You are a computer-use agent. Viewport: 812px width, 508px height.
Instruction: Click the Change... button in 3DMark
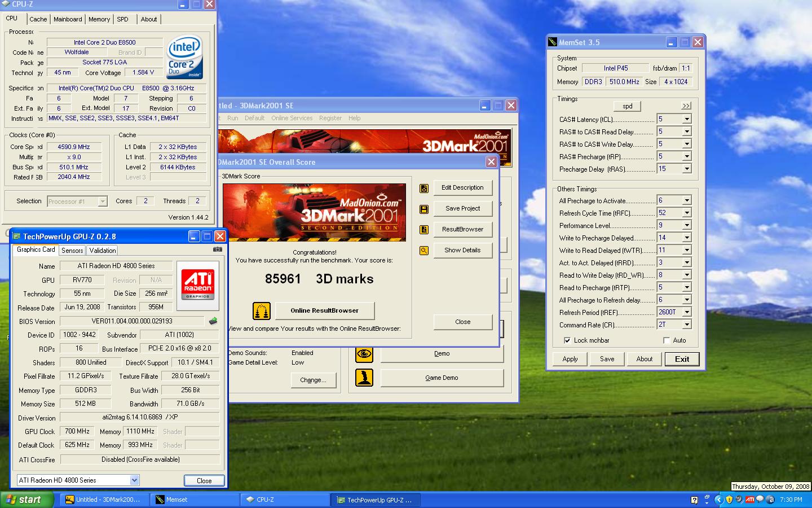click(313, 380)
